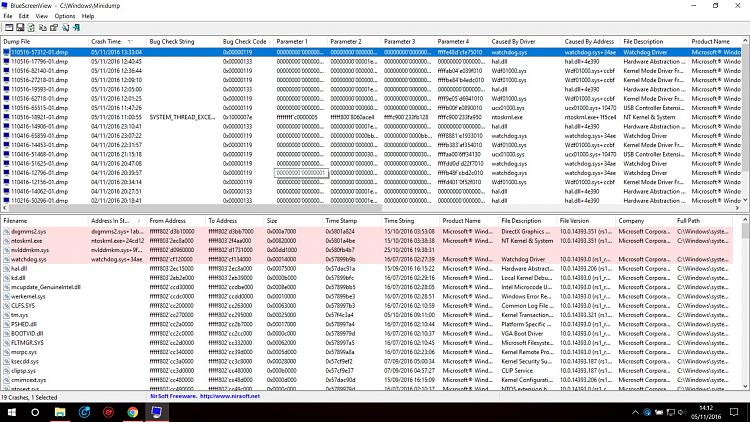Screen dimensions: 750x422
Task: Click the volume icon in system tray
Action: pos(682,412)
